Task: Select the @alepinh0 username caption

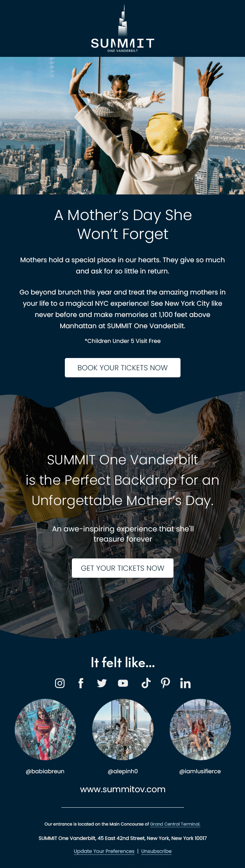Action: pos(123,771)
